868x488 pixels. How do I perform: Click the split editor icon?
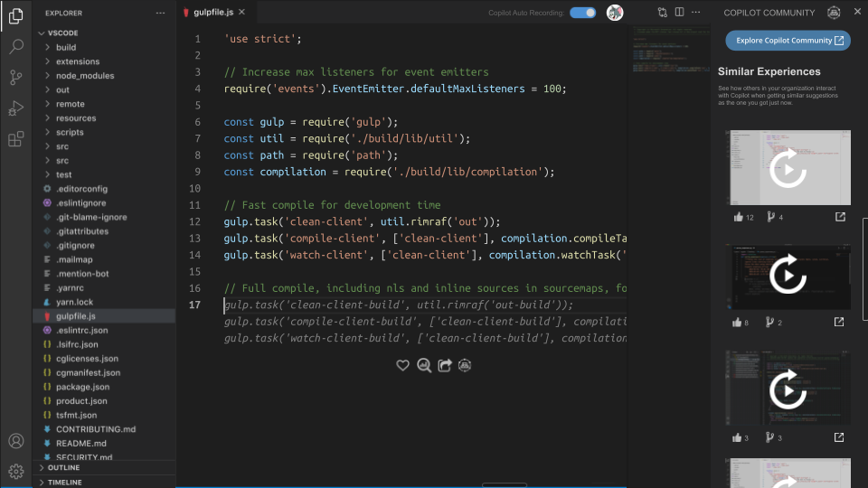681,13
